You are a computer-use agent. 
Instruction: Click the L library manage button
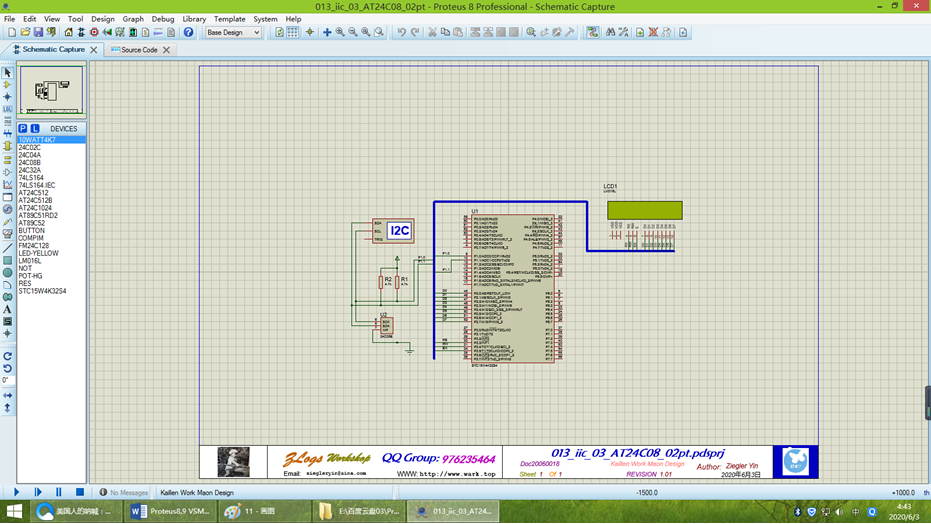point(35,129)
